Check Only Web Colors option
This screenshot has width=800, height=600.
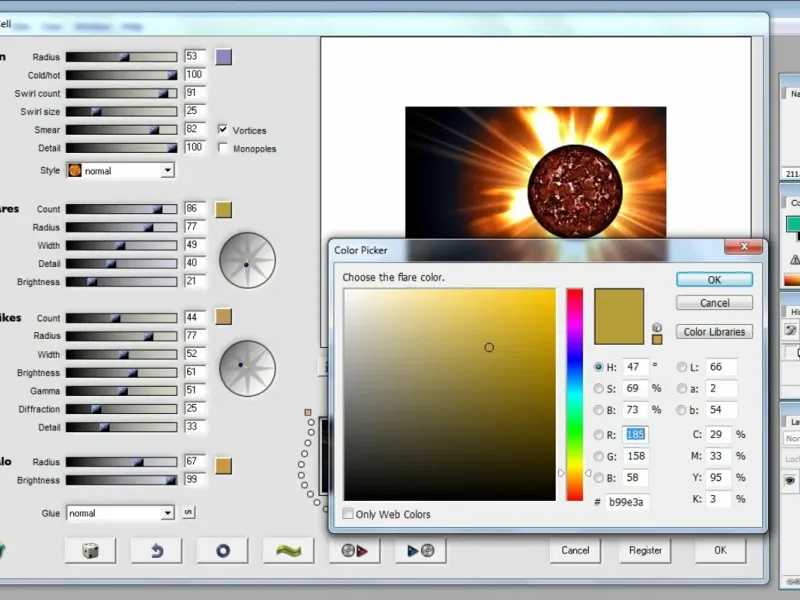(x=348, y=514)
